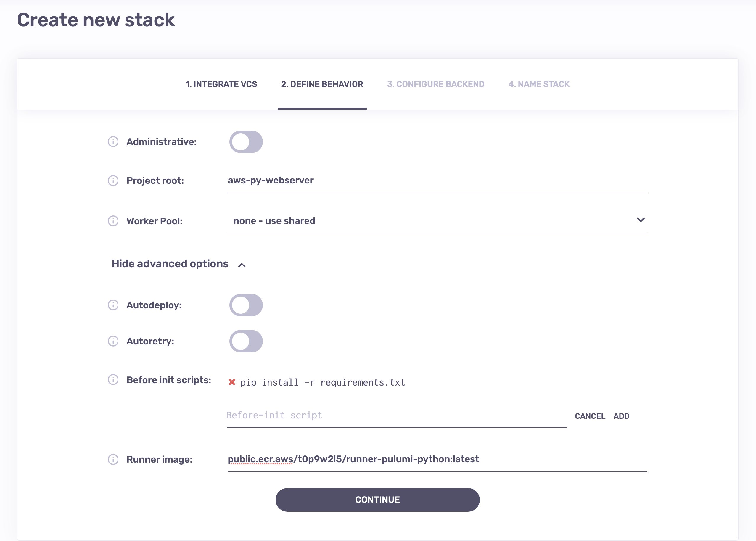Click the info icon beside Administrative
The height and width of the screenshot is (541, 756).
coord(113,141)
